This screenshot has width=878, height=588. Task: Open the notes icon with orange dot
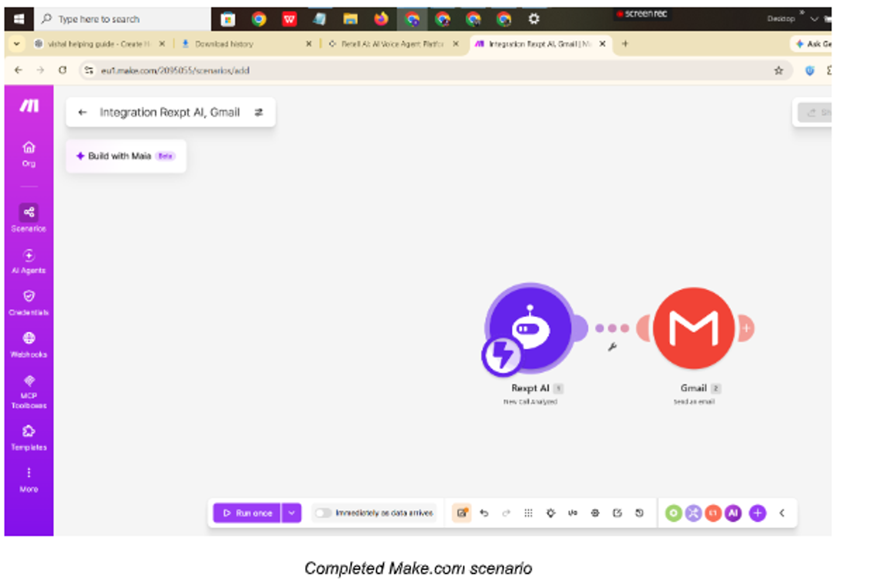pos(462,513)
